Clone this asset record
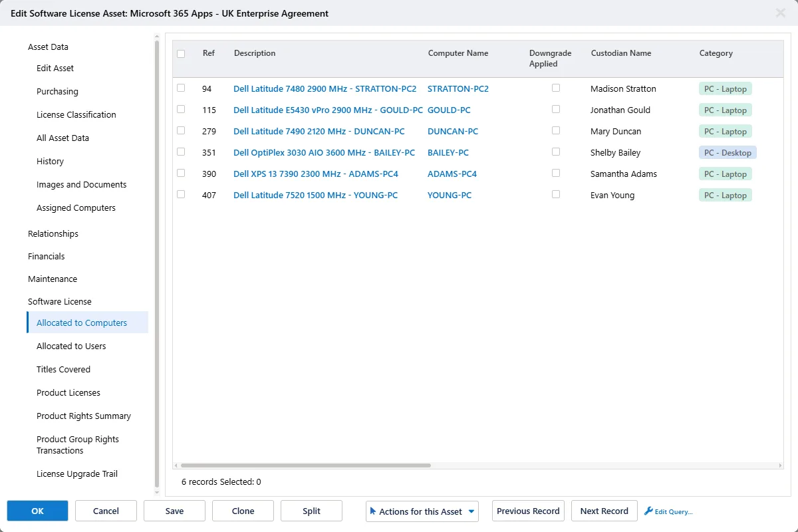The image size is (798, 532). (x=243, y=511)
